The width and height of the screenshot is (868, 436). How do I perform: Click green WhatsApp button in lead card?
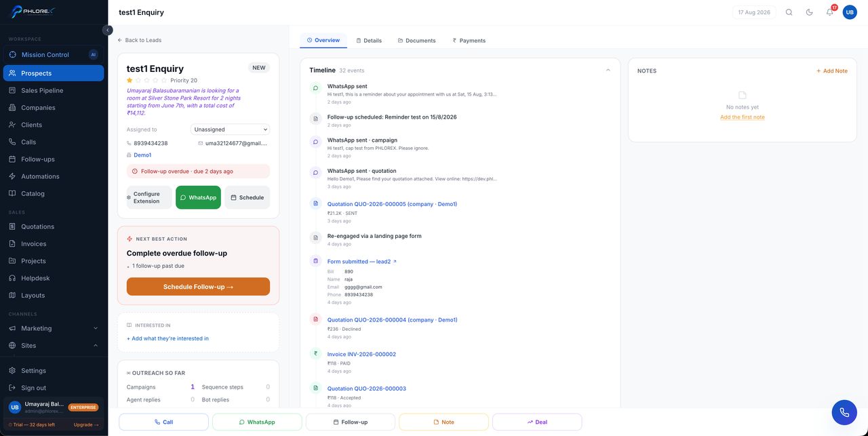pos(198,197)
